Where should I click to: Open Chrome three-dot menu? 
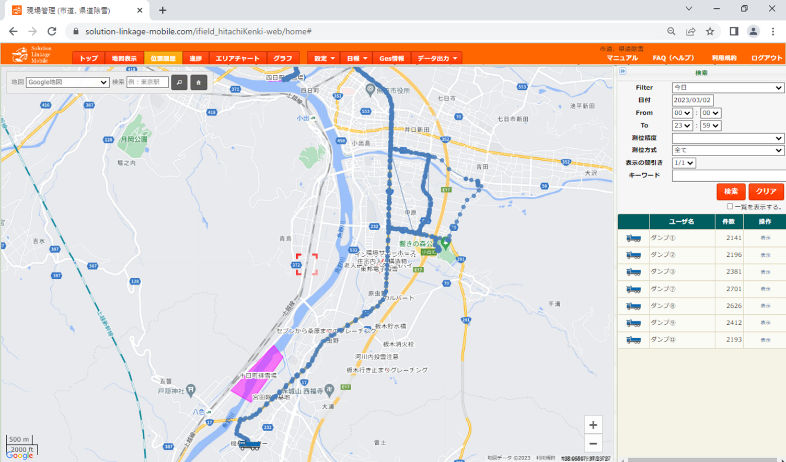(x=772, y=31)
